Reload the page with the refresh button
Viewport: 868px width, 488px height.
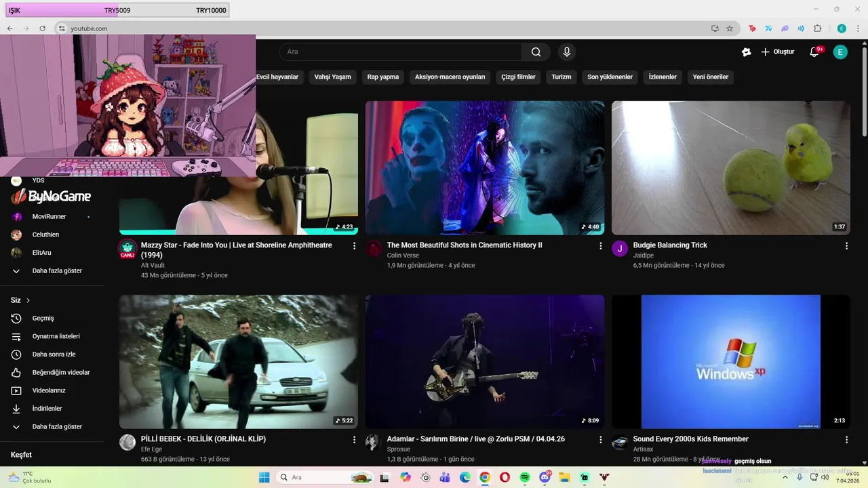point(42,28)
